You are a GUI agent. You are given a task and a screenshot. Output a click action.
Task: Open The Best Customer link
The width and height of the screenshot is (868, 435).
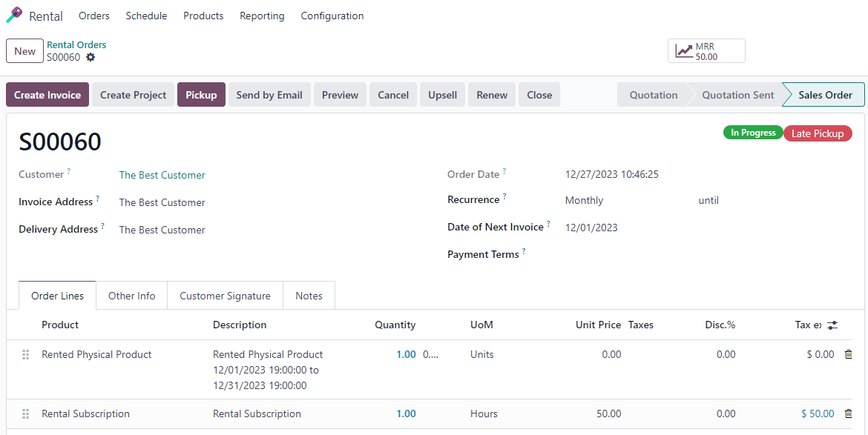pos(162,175)
